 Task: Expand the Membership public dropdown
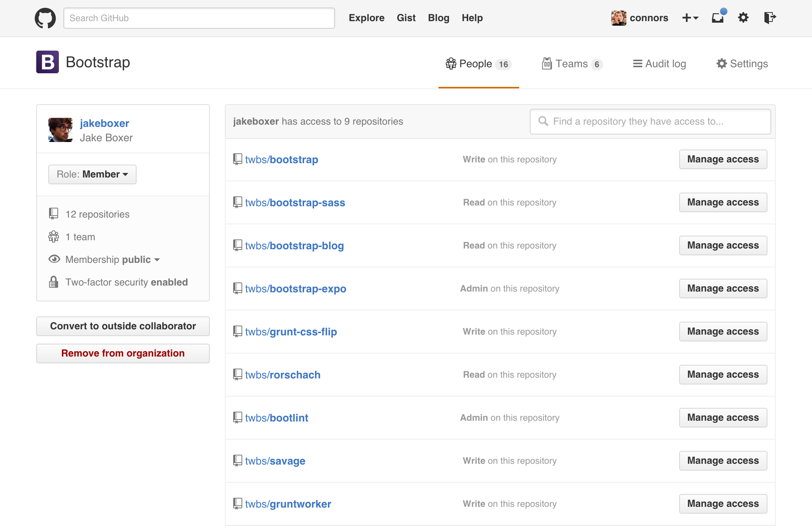[x=112, y=259]
